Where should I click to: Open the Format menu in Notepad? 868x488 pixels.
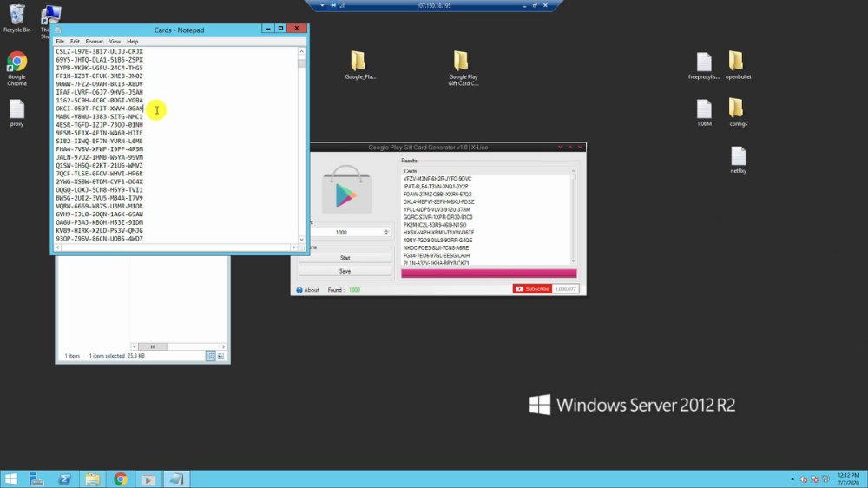tap(94, 42)
